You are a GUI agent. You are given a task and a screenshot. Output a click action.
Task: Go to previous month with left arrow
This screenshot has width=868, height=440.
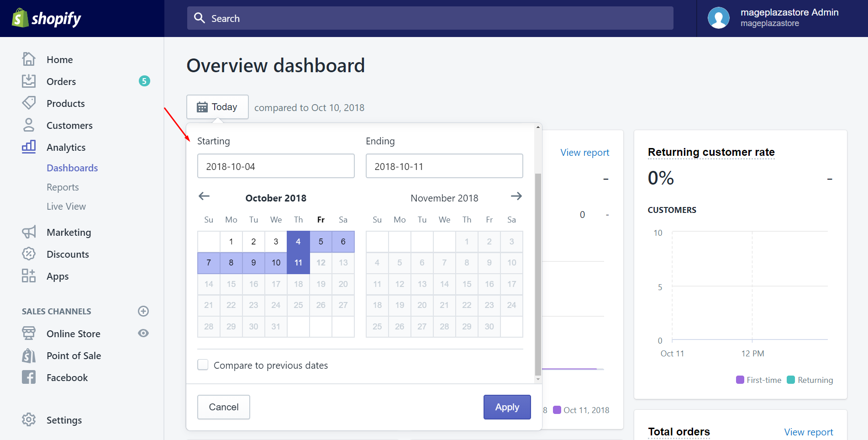pos(204,196)
